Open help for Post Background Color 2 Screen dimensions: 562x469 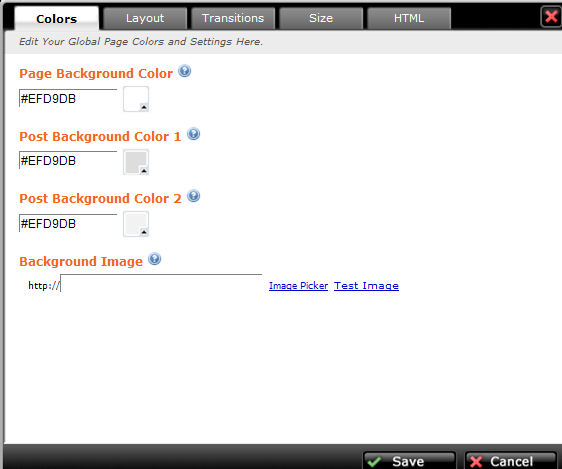pos(194,196)
